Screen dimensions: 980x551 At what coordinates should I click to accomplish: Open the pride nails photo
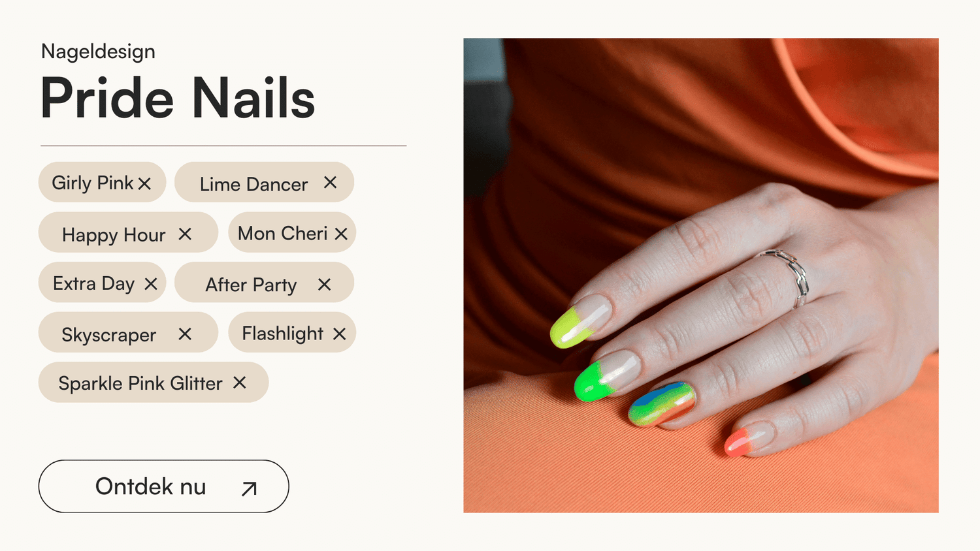pos(701,275)
